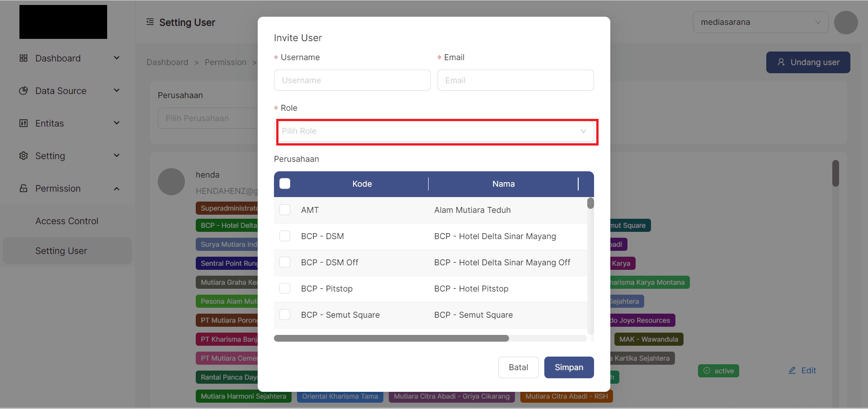Toggle the sidebar collapse menu icon

150,22
